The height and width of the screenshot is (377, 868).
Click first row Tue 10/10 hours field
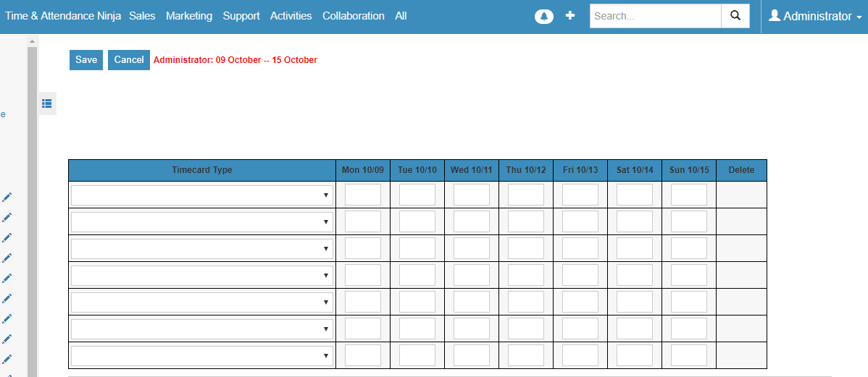coord(417,195)
